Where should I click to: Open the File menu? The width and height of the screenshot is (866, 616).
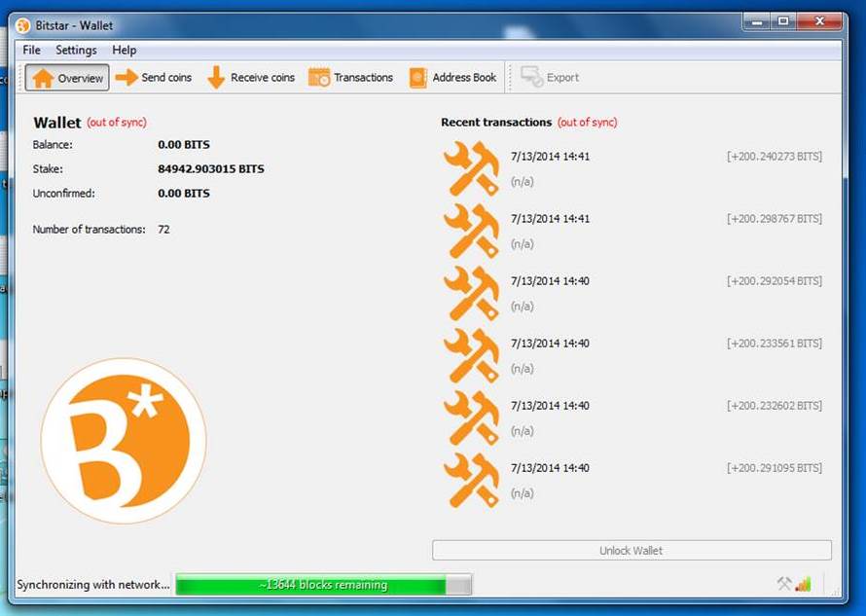click(x=31, y=50)
